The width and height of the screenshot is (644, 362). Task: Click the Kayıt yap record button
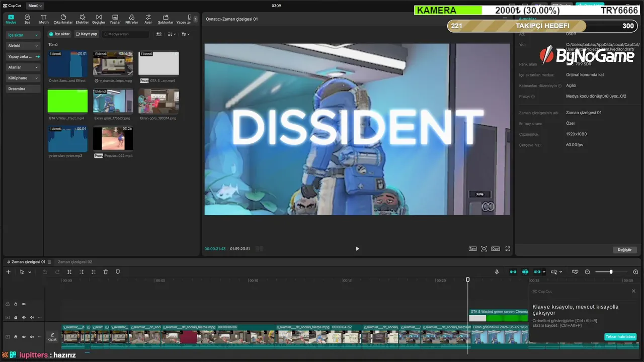tap(87, 34)
